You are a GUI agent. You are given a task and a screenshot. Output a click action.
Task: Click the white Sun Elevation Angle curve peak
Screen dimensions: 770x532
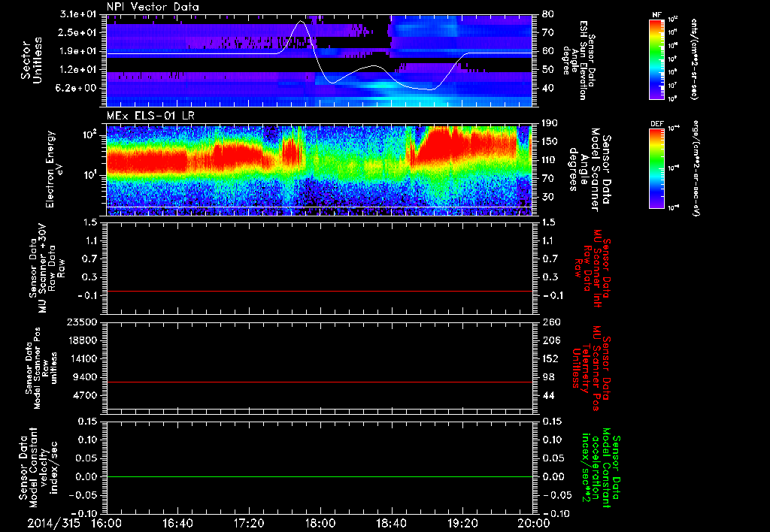(x=301, y=21)
